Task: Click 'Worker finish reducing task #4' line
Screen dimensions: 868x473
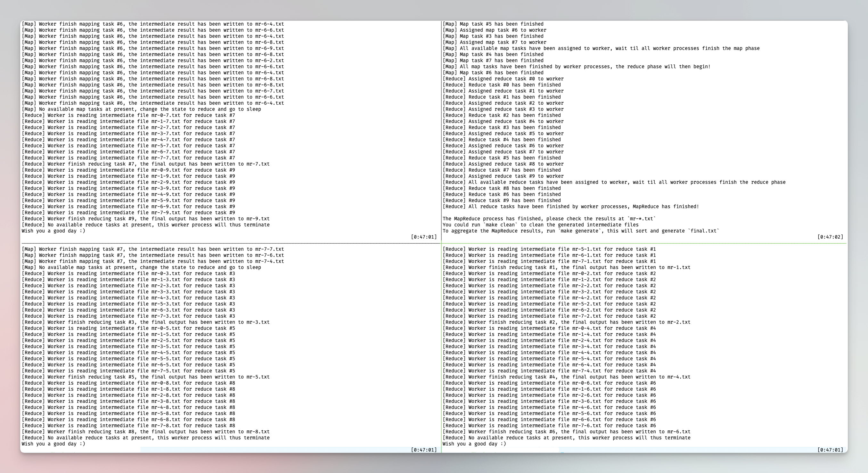Action: 566,377
